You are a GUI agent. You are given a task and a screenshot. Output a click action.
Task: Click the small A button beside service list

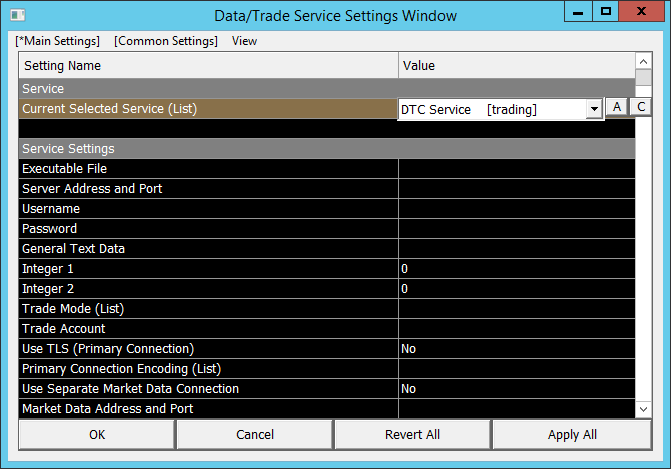click(618, 108)
